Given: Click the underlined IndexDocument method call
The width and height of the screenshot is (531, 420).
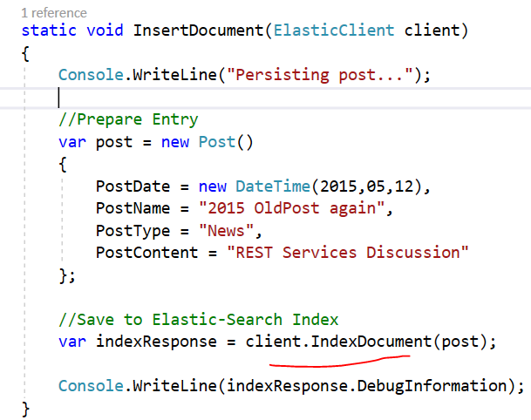Looking at the screenshot, I should pyautogui.click(x=371, y=341).
